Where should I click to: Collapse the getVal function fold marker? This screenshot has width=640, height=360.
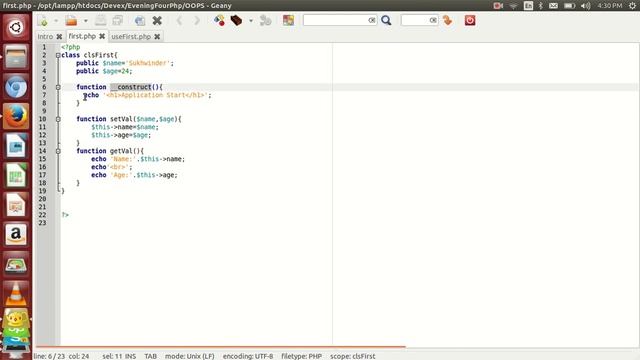58,151
